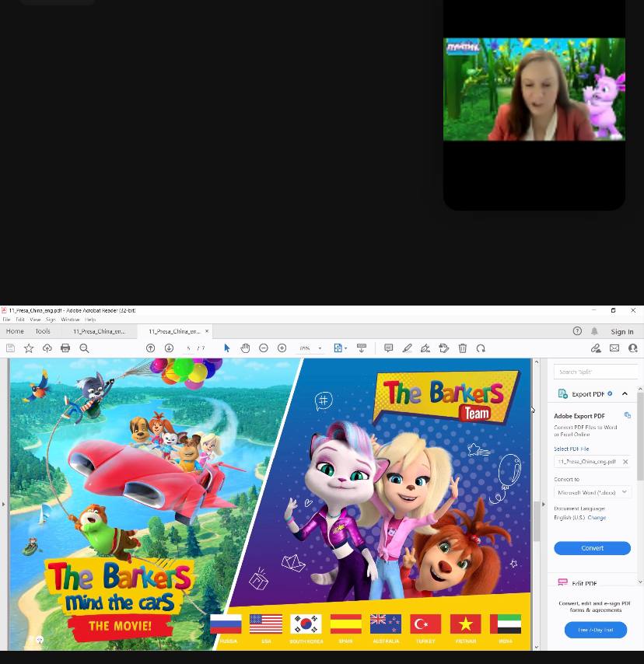Go to next page with down arrow

pyautogui.click(x=169, y=348)
